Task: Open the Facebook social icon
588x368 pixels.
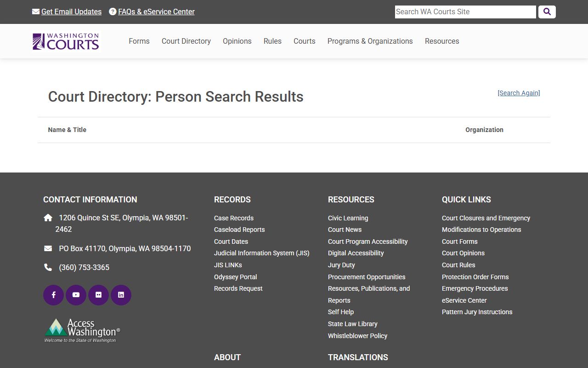Action: (53, 295)
